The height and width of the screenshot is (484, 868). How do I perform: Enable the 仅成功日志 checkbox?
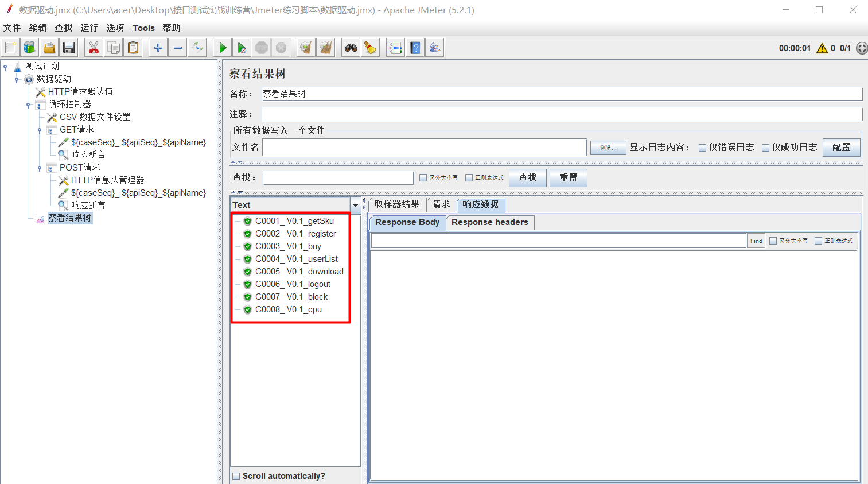pyautogui.click(x=765, y=148)
